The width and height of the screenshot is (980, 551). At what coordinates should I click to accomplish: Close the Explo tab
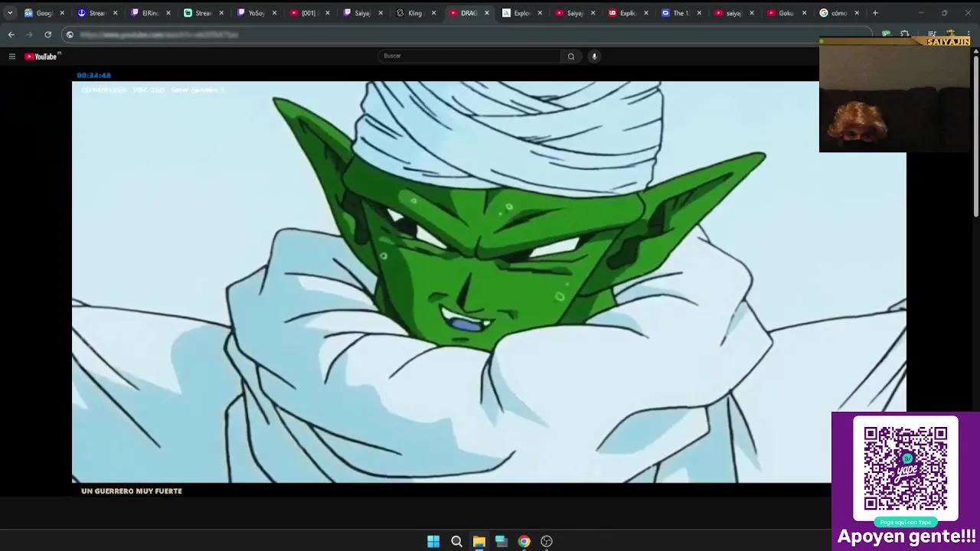click(x=540, y=13)
